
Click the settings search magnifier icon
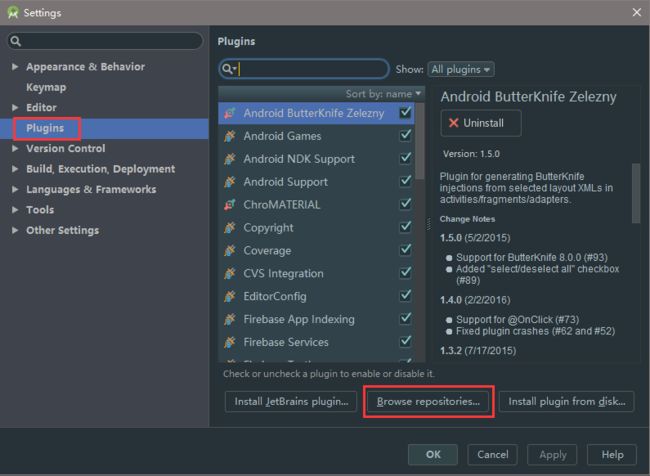pos(16,41)
